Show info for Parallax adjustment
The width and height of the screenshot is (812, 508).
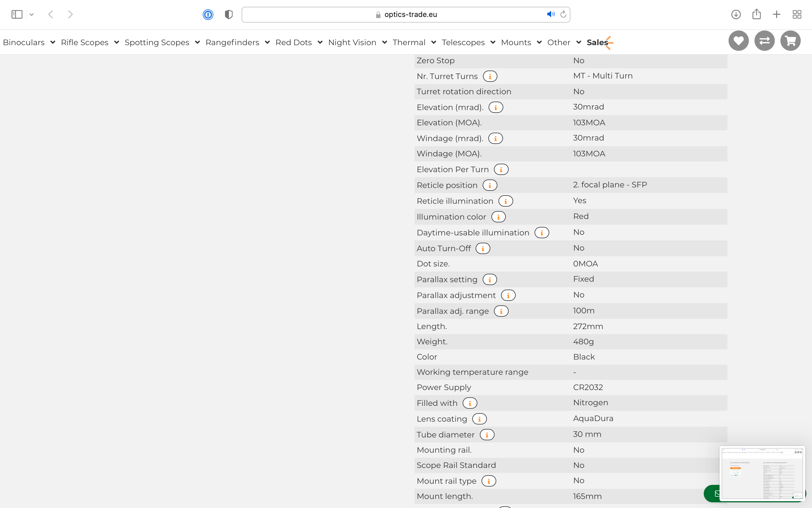pyautogui.click(x=508, y=295)
